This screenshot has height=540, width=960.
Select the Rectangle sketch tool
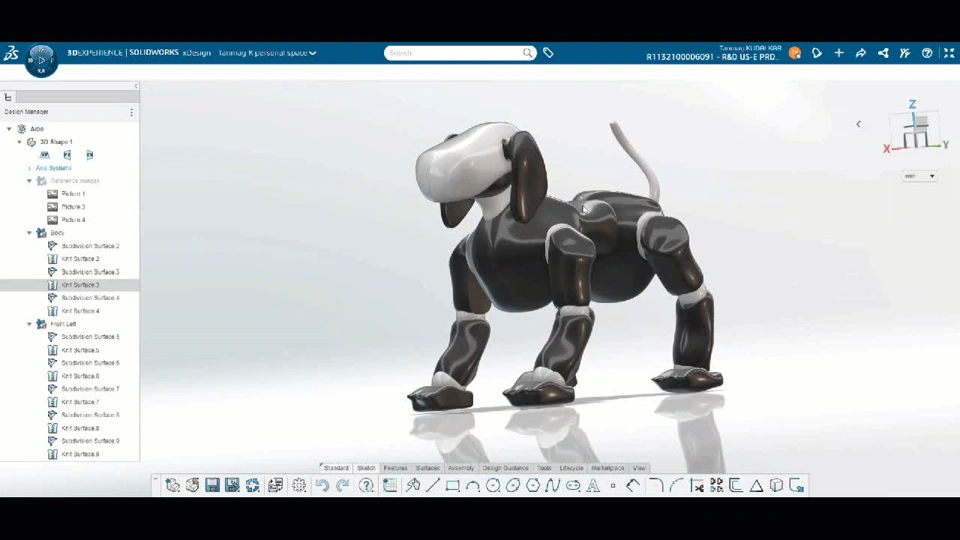pos(452,486)
